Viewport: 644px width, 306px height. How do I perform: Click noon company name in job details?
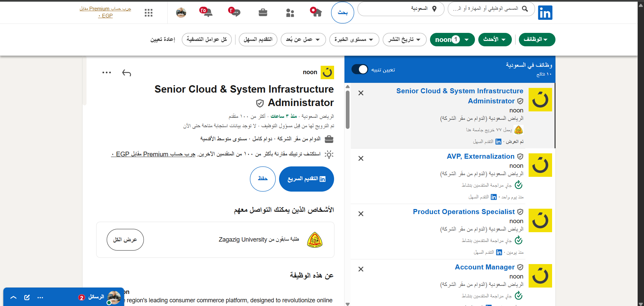310,72
